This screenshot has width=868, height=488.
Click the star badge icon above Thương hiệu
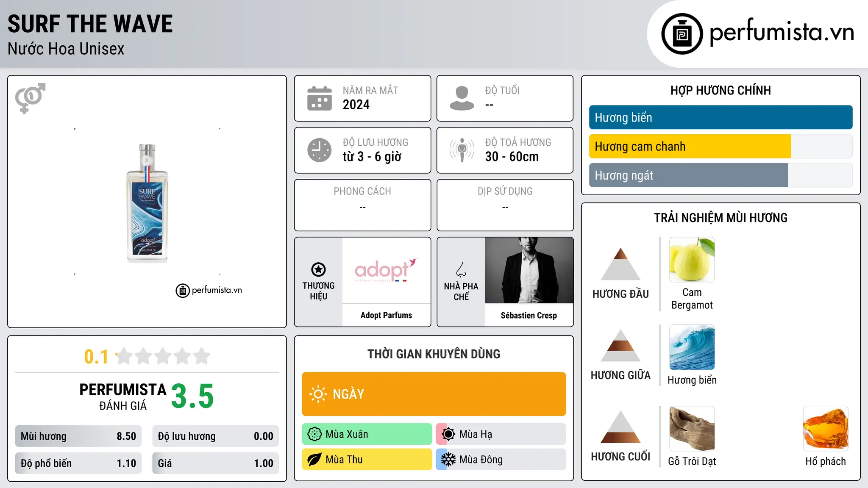click(318, 269)
